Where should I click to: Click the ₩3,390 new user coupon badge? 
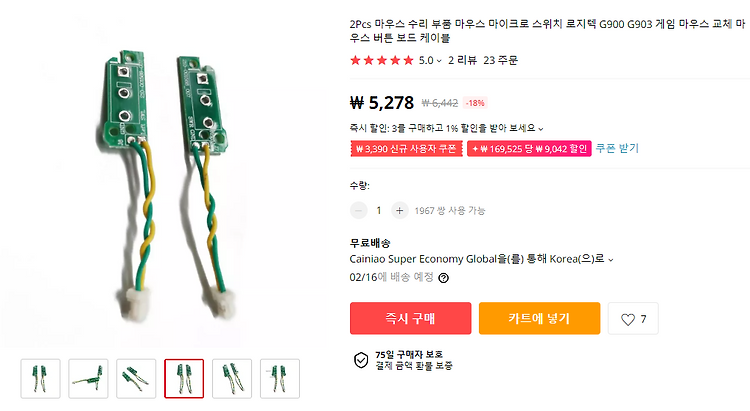[x=406, y=149]
